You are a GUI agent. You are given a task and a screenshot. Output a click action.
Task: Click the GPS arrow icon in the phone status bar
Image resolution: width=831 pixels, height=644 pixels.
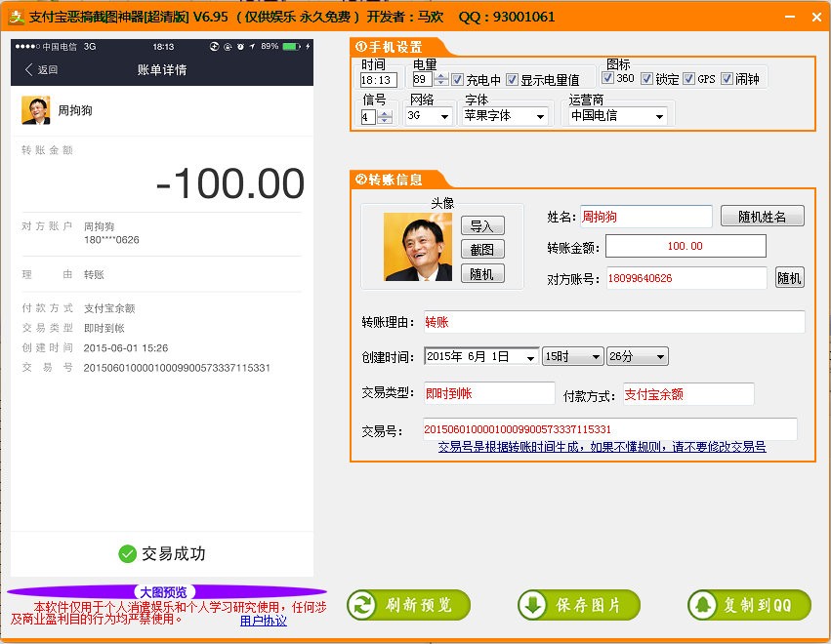[252, 47]
